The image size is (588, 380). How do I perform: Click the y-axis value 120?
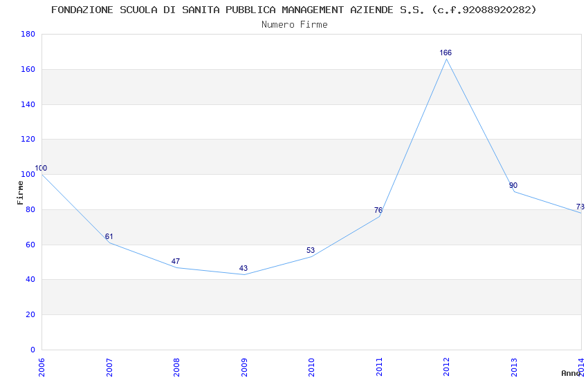pyautogui.click(x=28, y=140)
